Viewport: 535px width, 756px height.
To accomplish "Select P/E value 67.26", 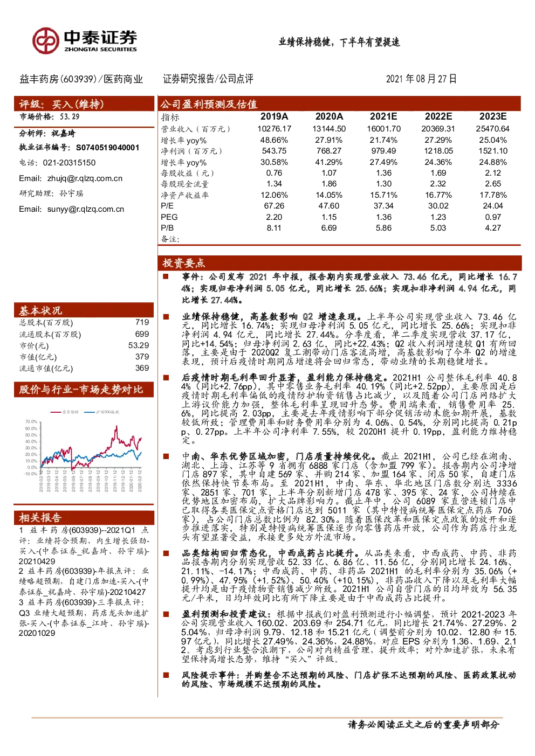I will [x=274, y=206].
